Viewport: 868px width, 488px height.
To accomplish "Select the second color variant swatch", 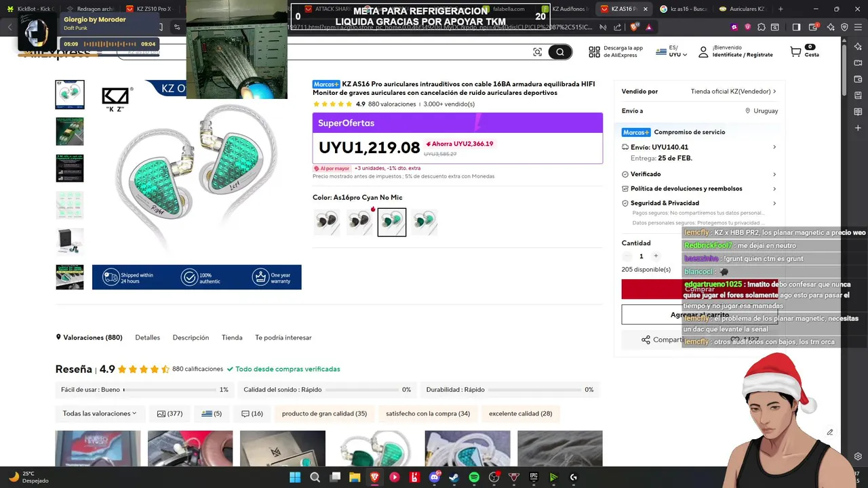I will tap(359, 222).
